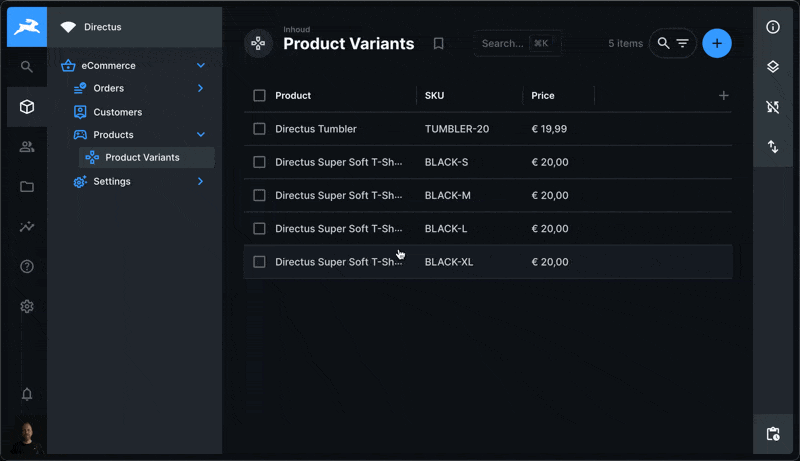
Task: Toggle the select-all checkbox in table header
Action: click(260, 96)
